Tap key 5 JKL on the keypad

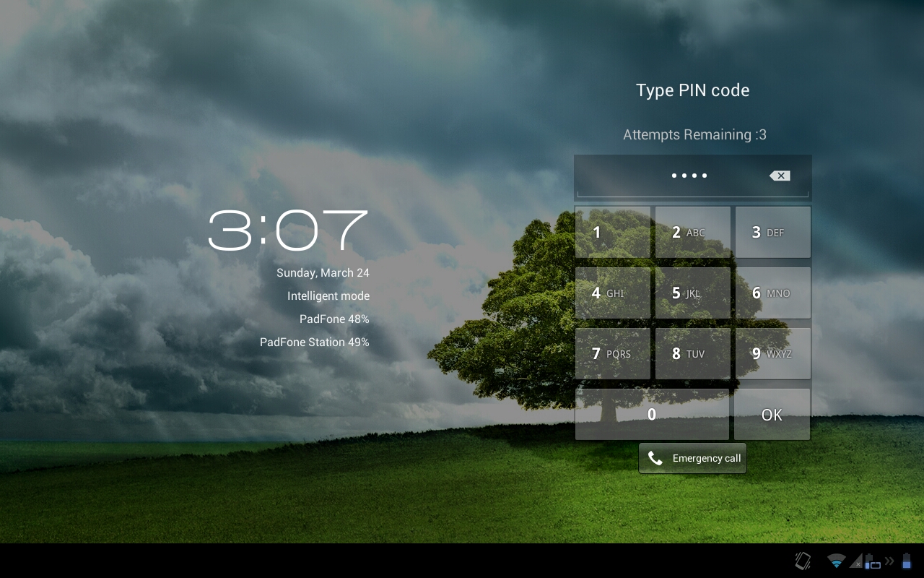click(693, 293)
